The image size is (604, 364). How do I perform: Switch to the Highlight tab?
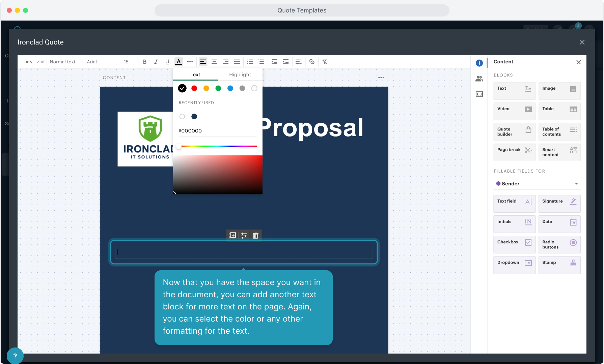coord(240,74)
